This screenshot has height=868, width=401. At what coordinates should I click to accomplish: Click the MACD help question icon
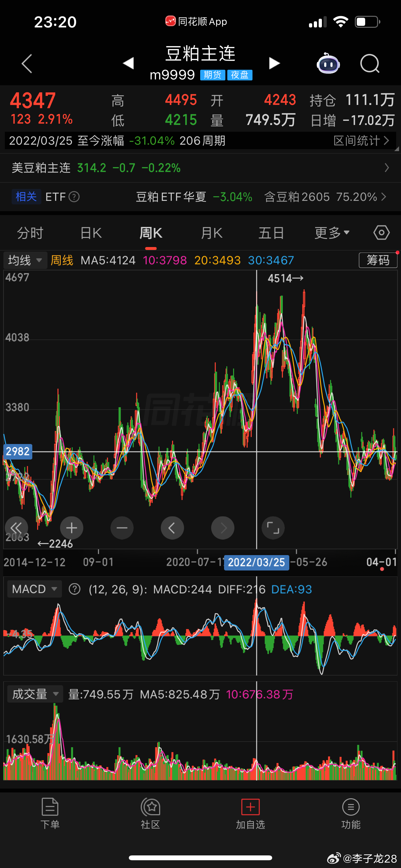(x=75, y=589)
